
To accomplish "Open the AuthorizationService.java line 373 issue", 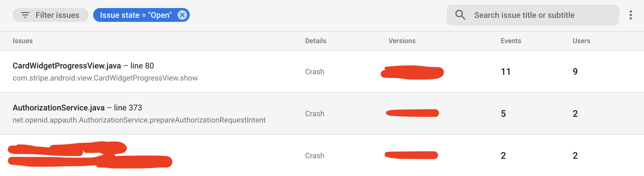I will (78, 108).
